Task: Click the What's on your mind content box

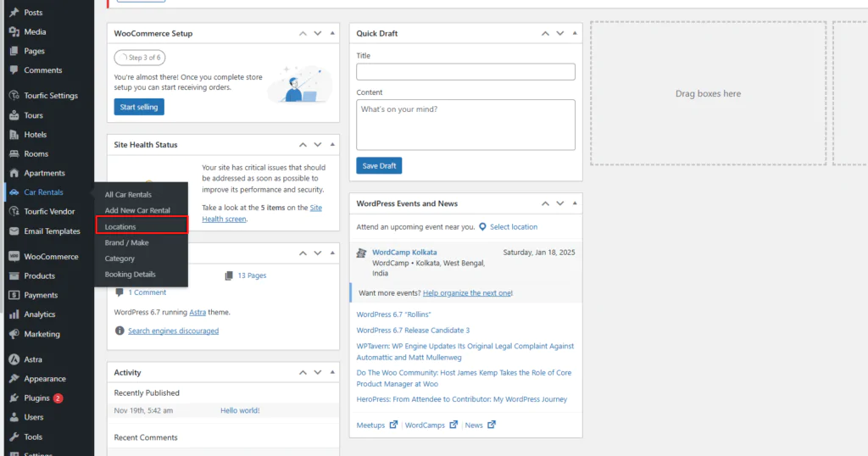Action: [x=465, y=125]
